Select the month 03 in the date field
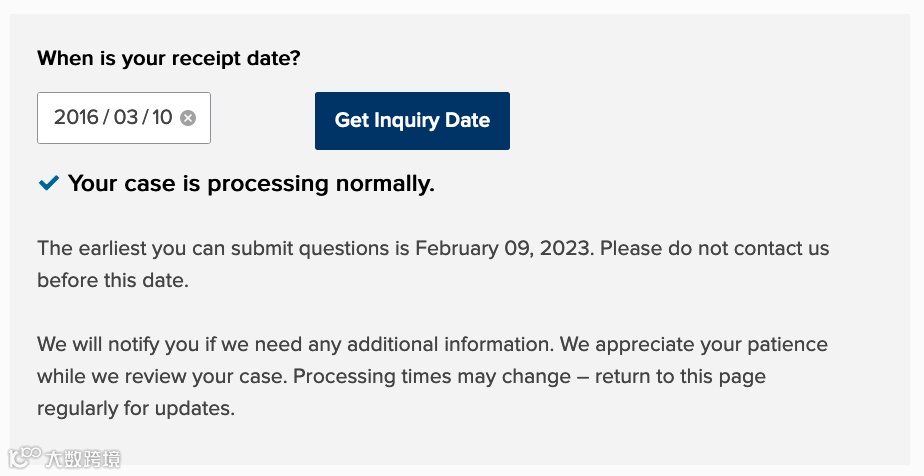The width and height of the screenshot is (924, 476). pyautogui.click(x=126, y=118)
